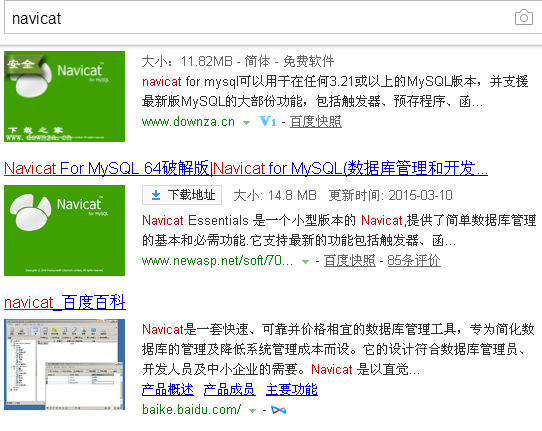The width and height of the screenshot is (542, 431).
Task: Open navicat_百度百科 result title
Action: [x=65, y=302]
